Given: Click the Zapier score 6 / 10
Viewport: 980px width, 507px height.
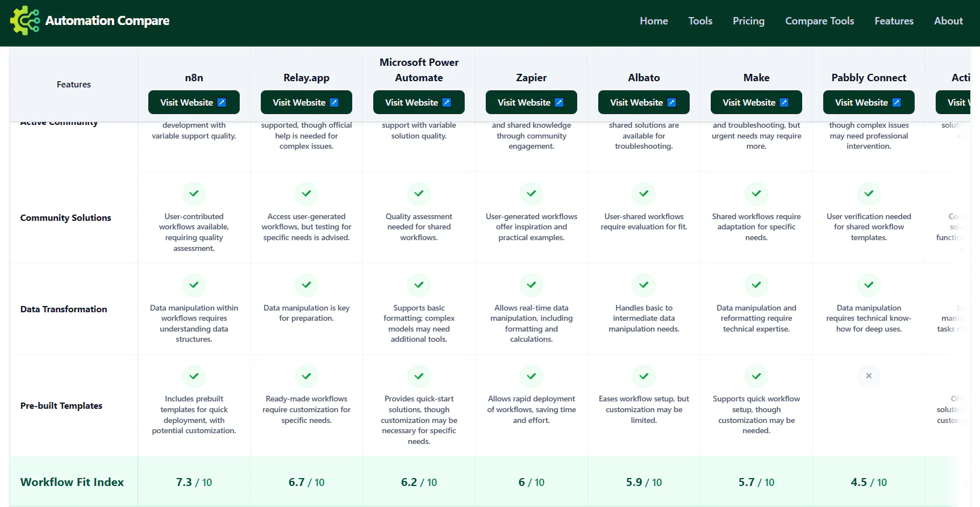Looking at the screenshot, I should pyautogui.click(x=531, y=482).
